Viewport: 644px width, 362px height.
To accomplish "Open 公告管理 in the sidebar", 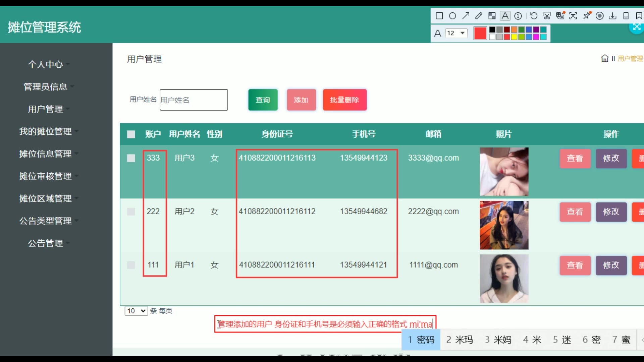I will [x=46, y=243].
